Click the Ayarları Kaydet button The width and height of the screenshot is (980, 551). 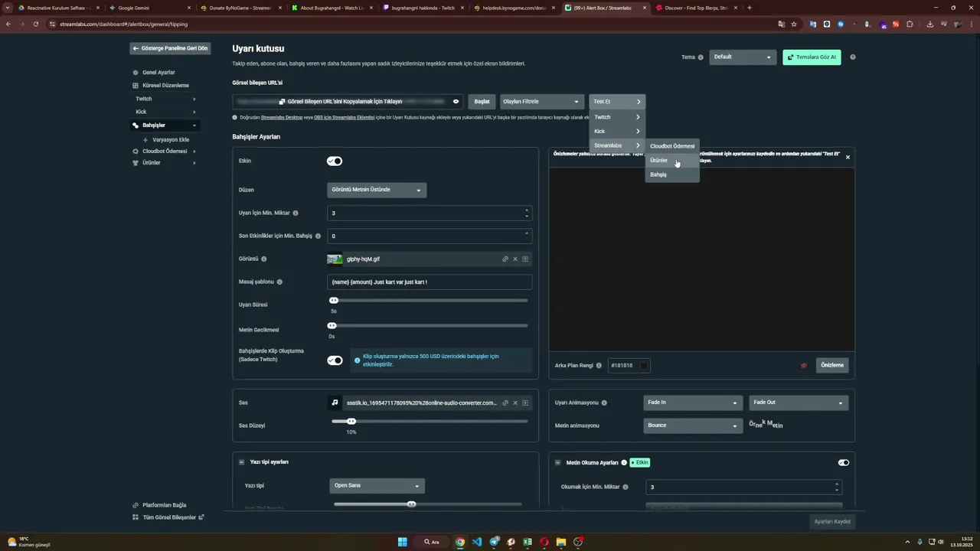[x=832, y=521]
